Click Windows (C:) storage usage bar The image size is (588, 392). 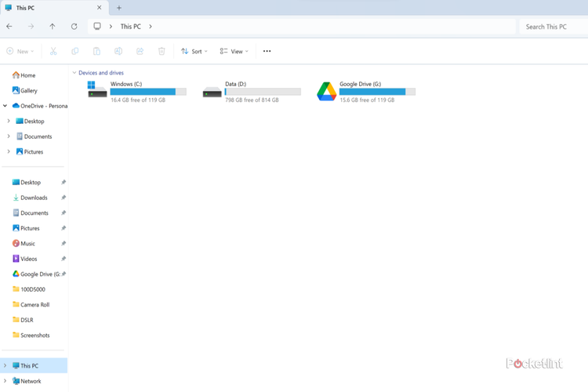click(x=148, y=92)
